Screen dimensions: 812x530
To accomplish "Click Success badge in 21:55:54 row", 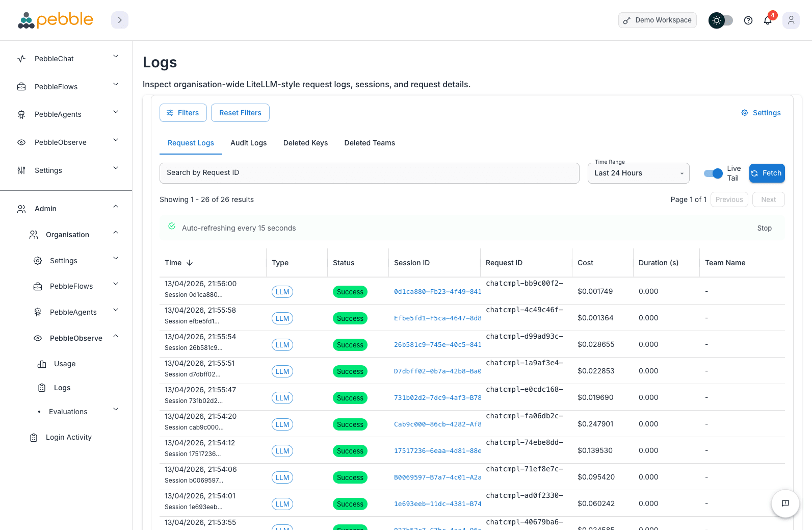I will pyautogui.click(x=350, y=345).
